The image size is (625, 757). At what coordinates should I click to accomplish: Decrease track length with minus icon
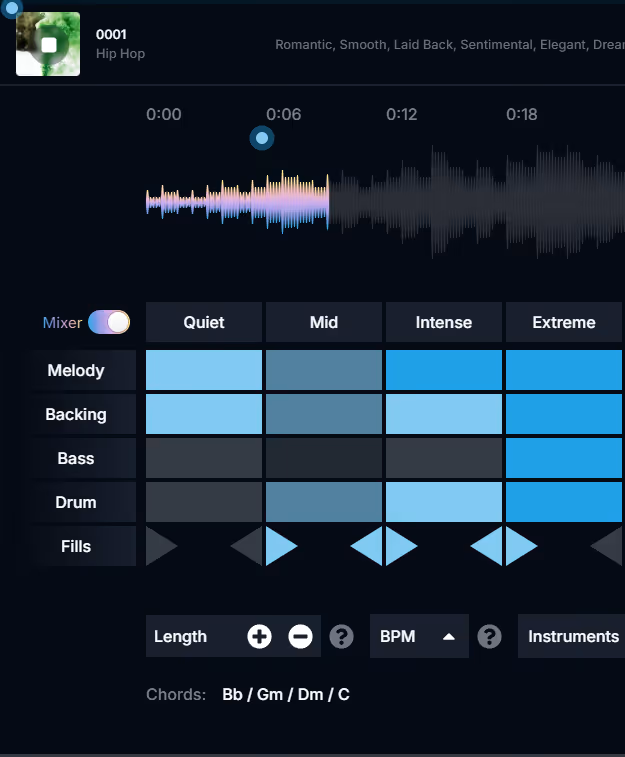300,636
